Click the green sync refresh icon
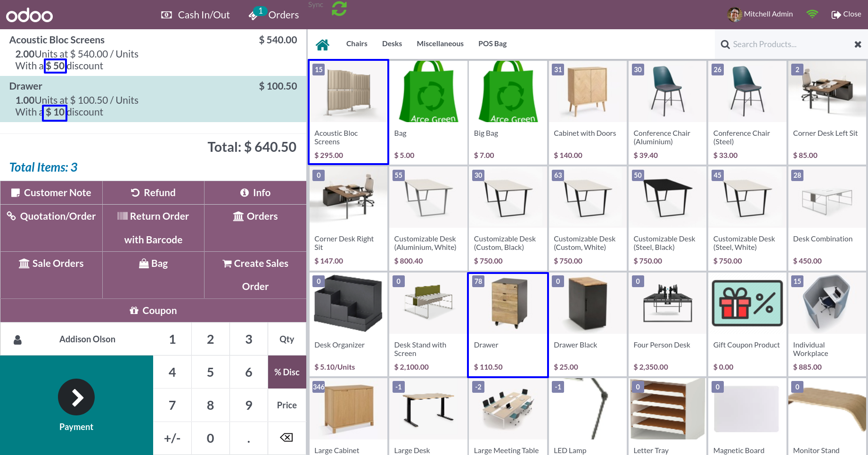868x455 pixels. point(339,8)
